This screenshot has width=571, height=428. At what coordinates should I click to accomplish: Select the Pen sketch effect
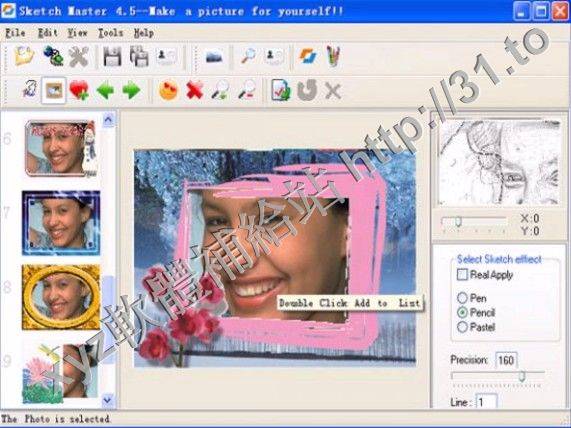click(462, 298)
